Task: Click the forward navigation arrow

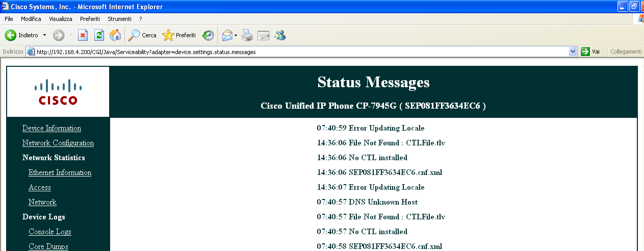Action: click(58, 35)
